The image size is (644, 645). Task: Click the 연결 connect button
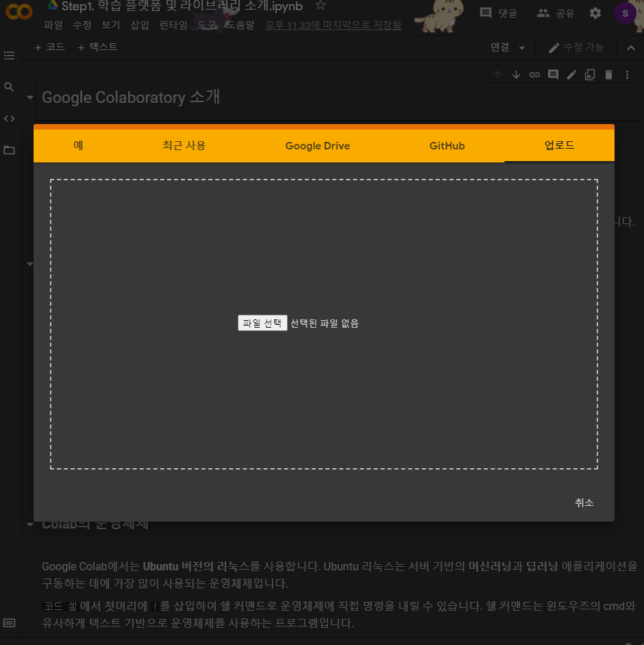tap(499, 47)
